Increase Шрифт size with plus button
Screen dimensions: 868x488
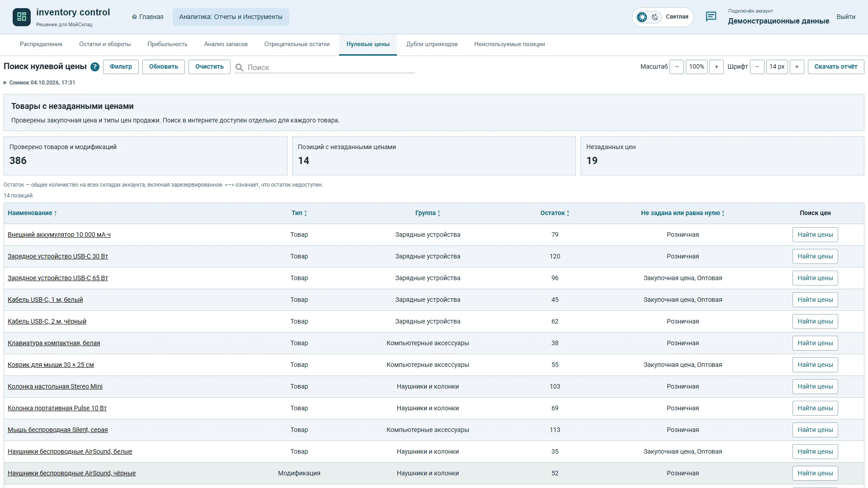[x=797, y=67]
